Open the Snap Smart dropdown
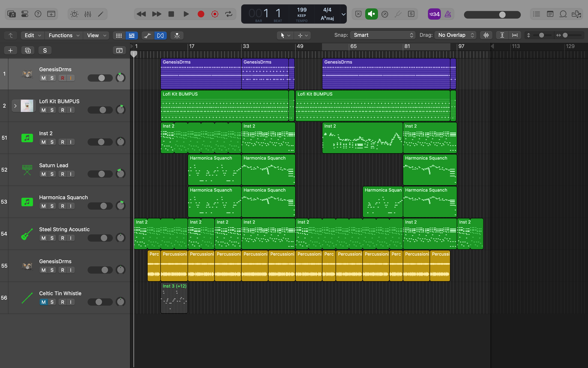Image resolution: width=588 pixels, height=368 pixels. 383,35
